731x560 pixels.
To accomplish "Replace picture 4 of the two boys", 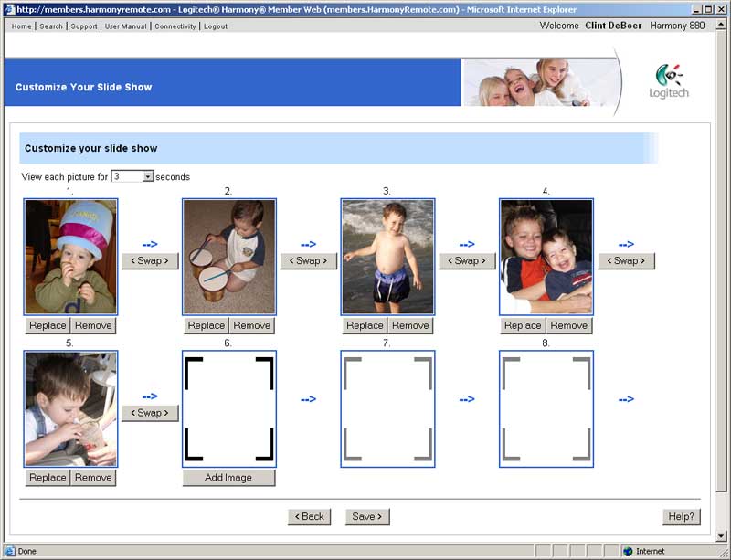I will (x=523, y=325).
